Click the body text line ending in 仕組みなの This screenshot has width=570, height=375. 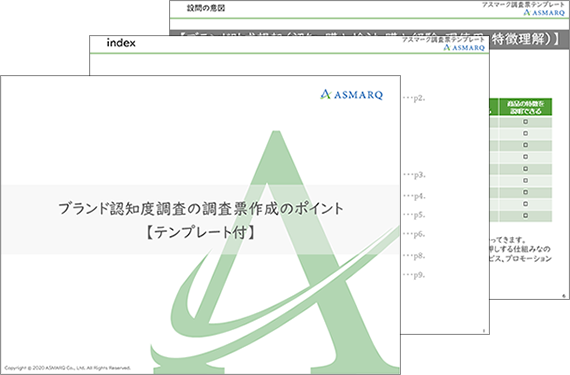tap(520, 249)
